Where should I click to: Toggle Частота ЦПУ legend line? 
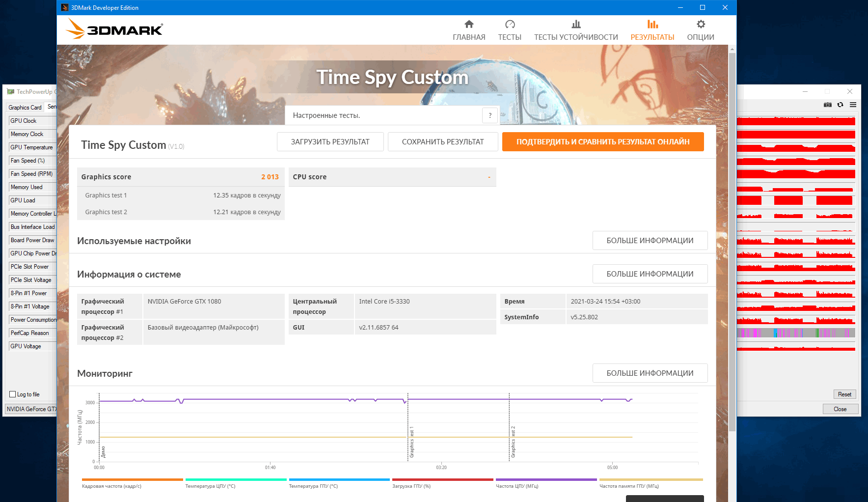[x=546, y=483]
